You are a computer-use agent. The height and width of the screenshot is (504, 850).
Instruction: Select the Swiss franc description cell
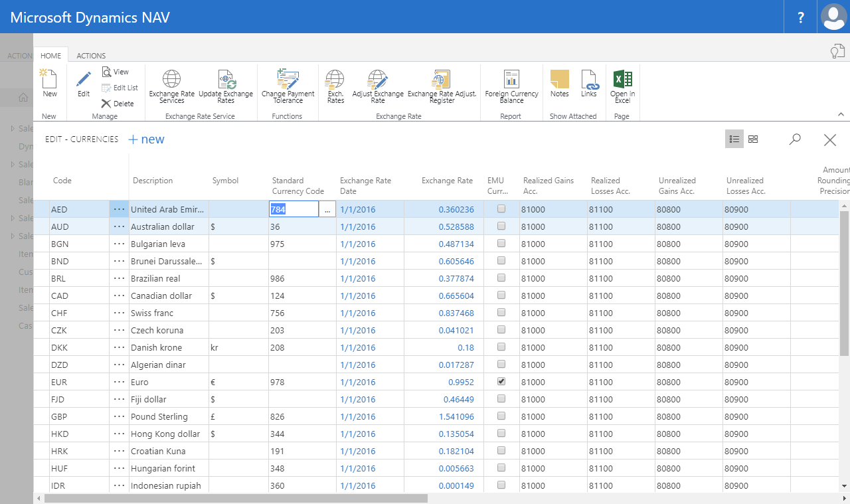pos(169,313)
